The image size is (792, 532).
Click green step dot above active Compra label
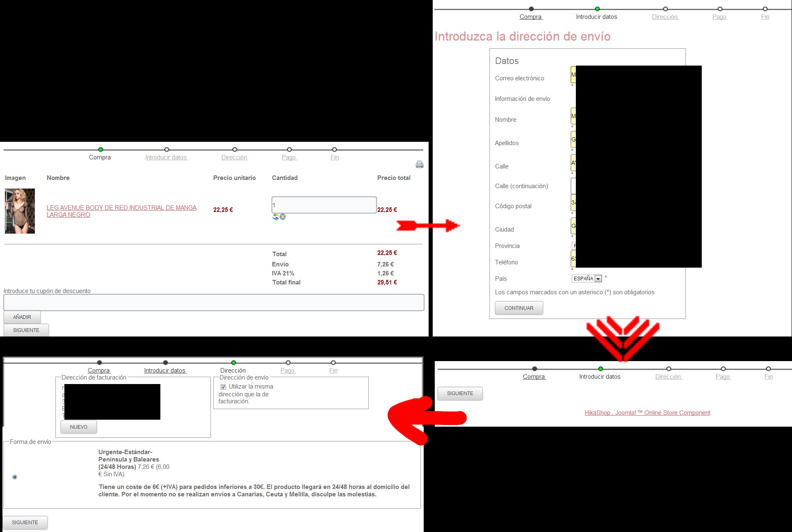click(x=100, y=150)
